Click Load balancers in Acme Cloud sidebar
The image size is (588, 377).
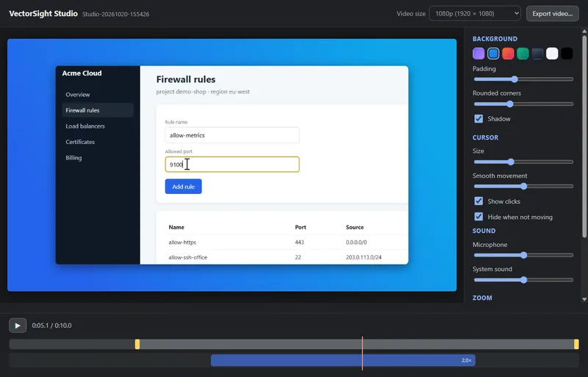85,126
